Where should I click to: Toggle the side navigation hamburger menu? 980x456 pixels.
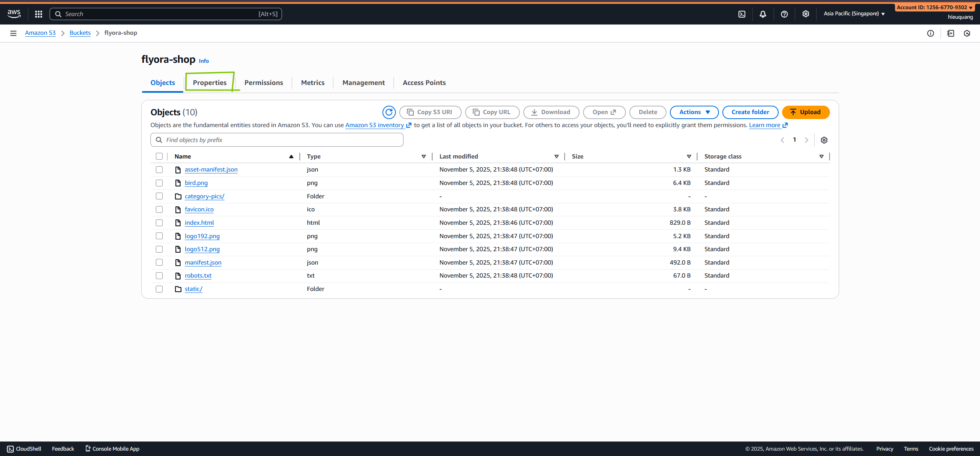point(13,33)
